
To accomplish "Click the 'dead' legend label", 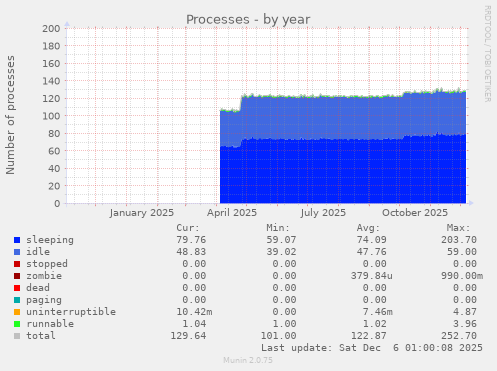I will click(x=38, y=288).
